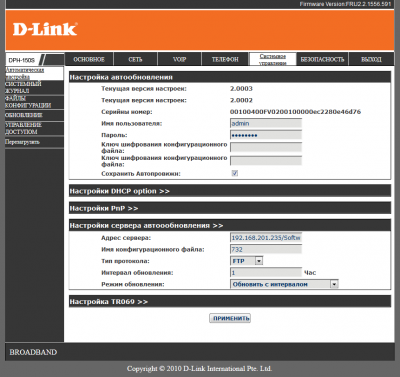Click the Firmware Version text

[345, 4]
